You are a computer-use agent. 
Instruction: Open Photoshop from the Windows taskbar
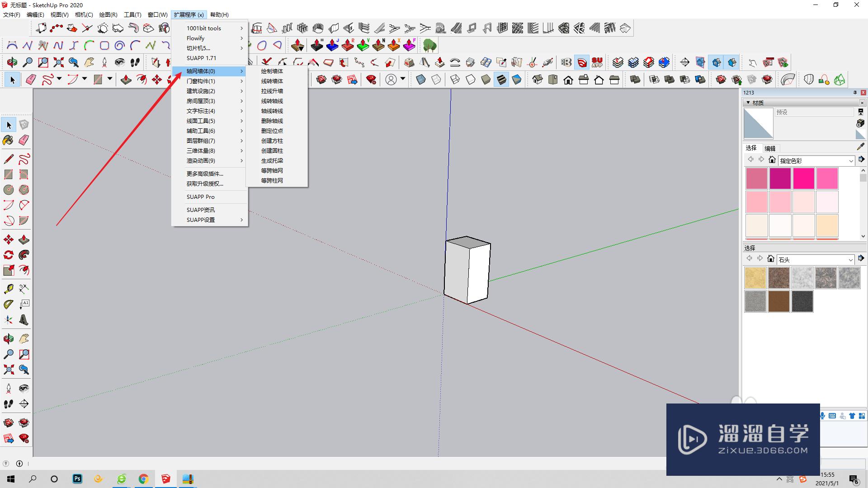point(77,479)
